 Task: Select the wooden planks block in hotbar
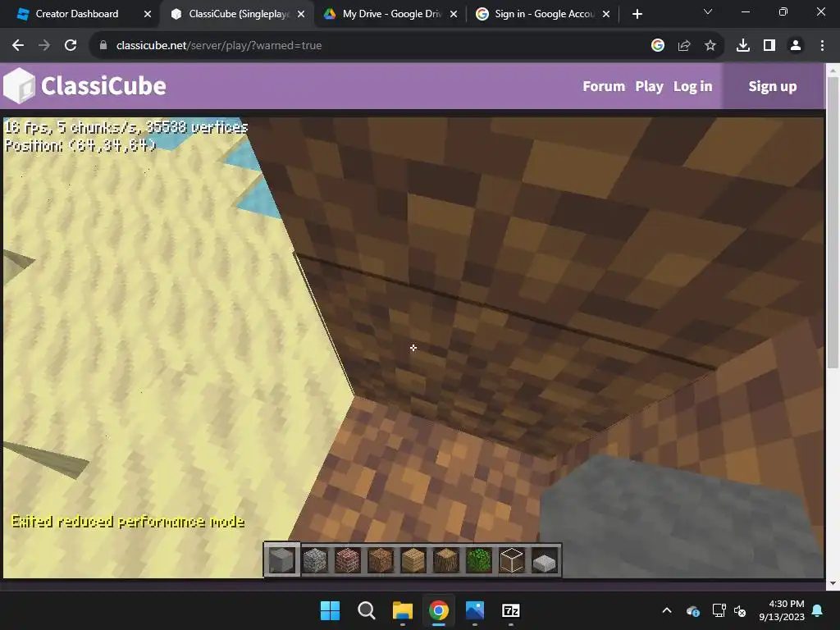click(413, 561)
